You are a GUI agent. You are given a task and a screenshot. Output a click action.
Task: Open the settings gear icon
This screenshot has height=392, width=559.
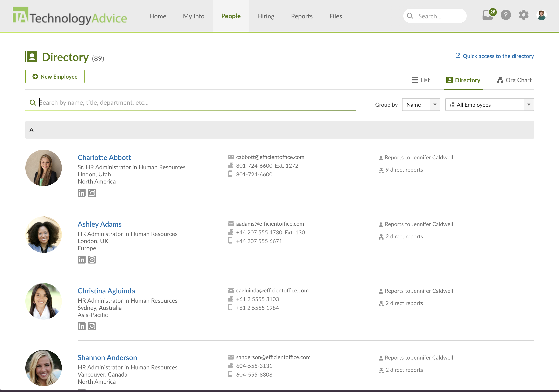(524, 15)
